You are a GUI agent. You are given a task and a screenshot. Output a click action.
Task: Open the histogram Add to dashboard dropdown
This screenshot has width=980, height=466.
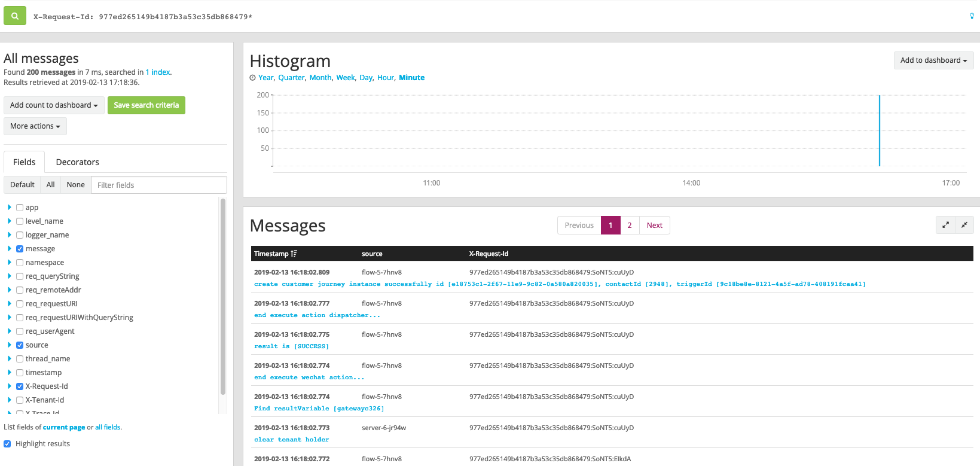coord(933,60)
